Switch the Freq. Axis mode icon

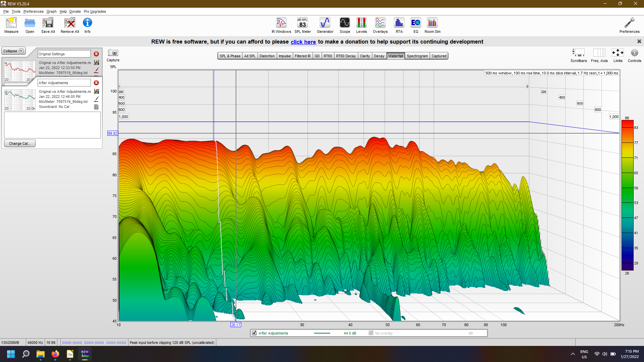599,55
